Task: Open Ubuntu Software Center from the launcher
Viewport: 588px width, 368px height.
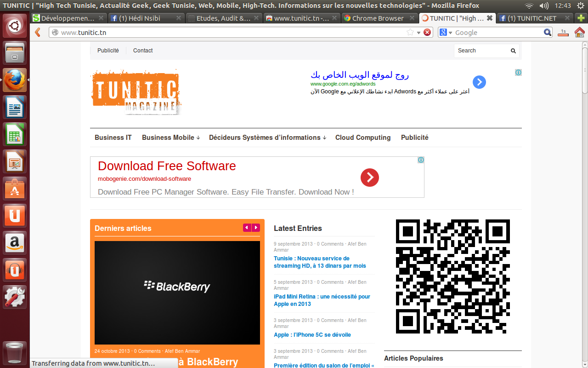Action: pyautogui.click(x=14, y=189)
